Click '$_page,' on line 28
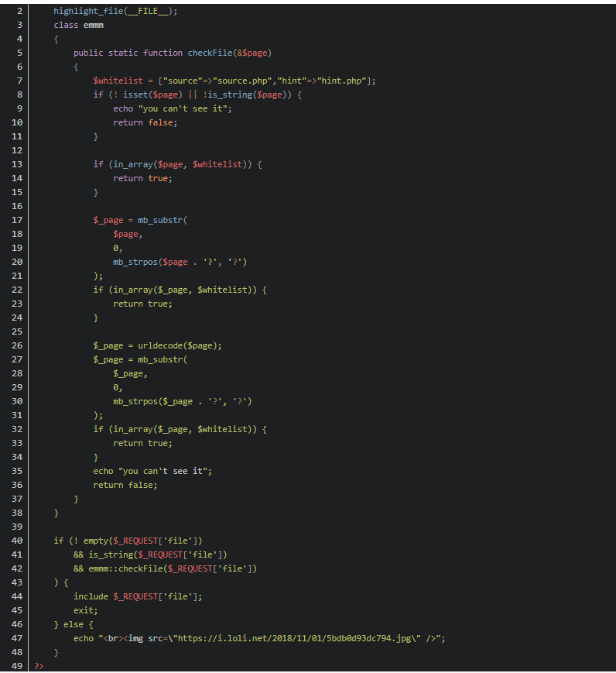The width and height of the screenshot is (616, 673). [x=130, y=374]
